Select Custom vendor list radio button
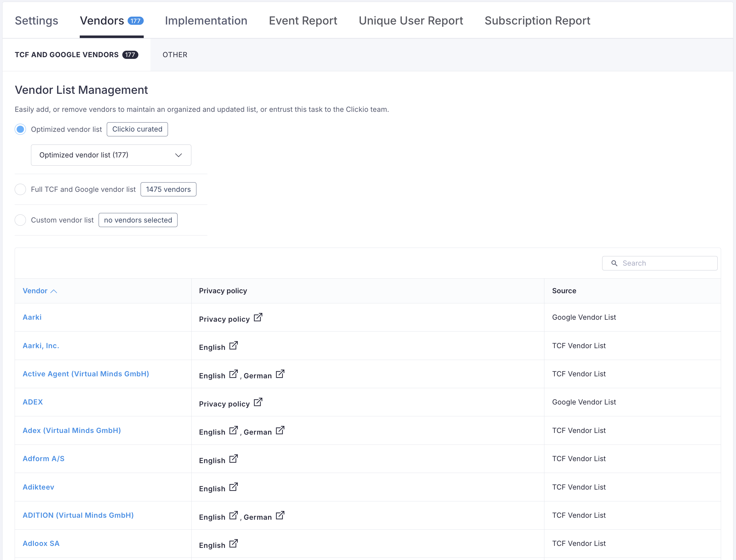Screen dimensions: 736x560 20,220
